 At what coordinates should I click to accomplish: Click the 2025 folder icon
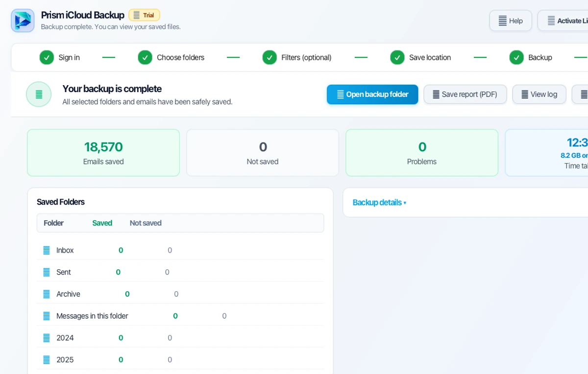pos(47,360)
